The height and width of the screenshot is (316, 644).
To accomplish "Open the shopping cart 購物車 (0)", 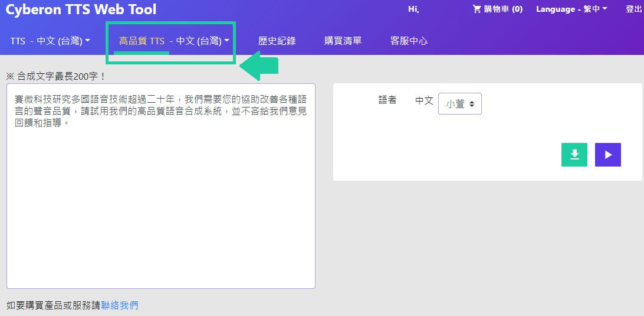I will click(498, 9).
